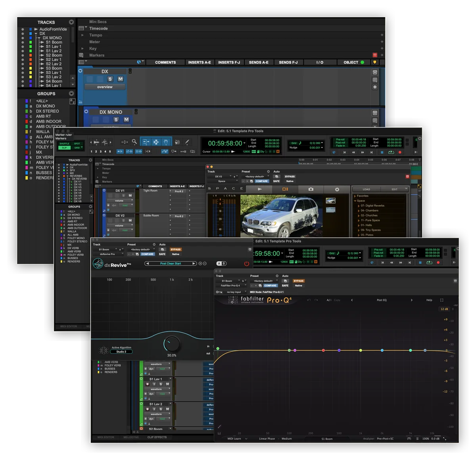Click LOAD in Space preset browser
The image size is (476, 460).
(x=367, y=189)
